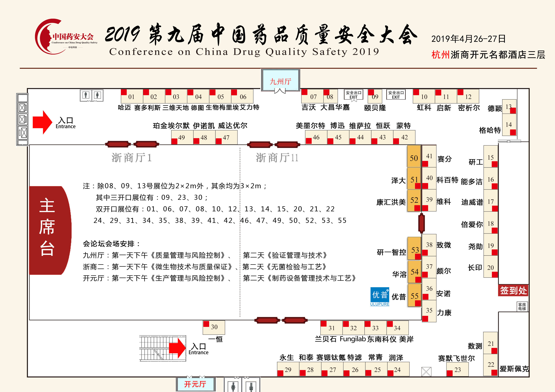Select booth 23 赛默飞世尔

pos(457,369)
